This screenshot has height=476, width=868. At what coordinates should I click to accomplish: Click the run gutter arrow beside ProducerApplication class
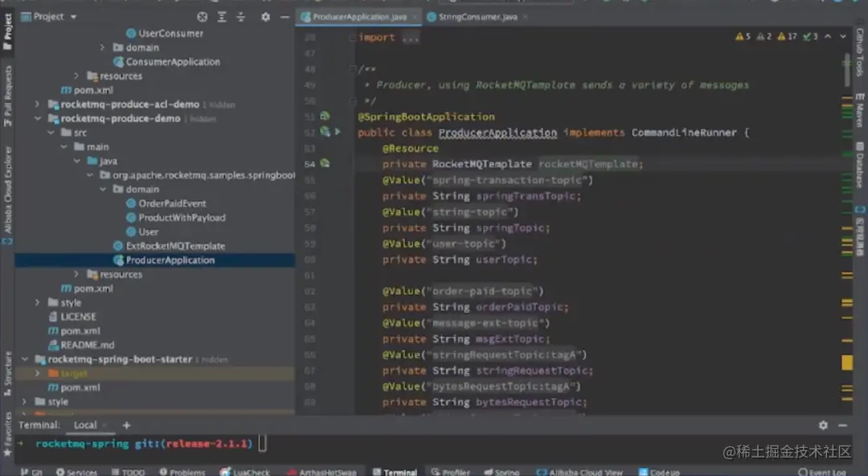coord(338,132)
